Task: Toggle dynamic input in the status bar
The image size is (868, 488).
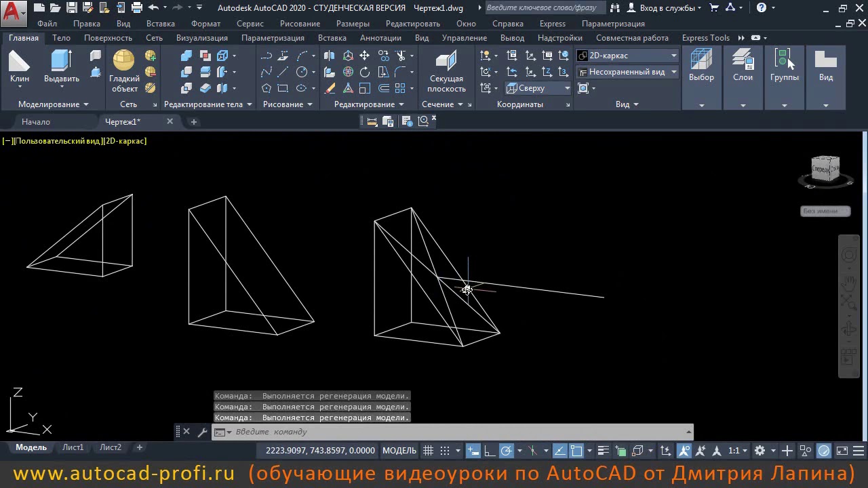Action: coord(473,450)
